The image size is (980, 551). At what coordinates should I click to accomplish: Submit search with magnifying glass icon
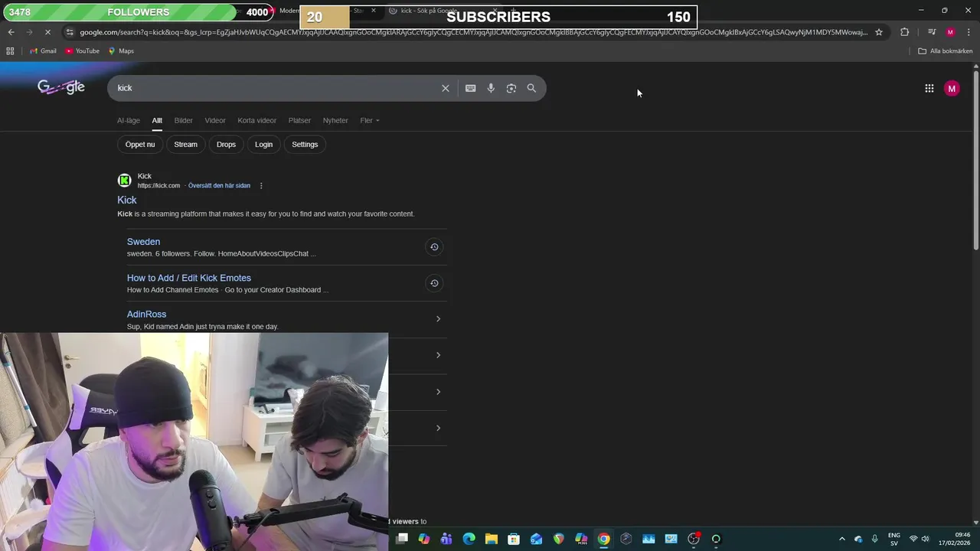531,88
